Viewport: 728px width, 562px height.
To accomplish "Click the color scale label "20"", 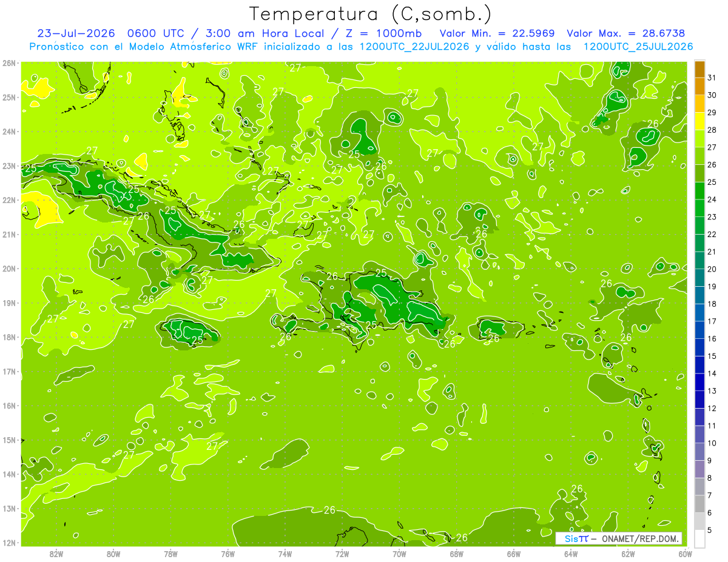I will click(x=712, y=269).
